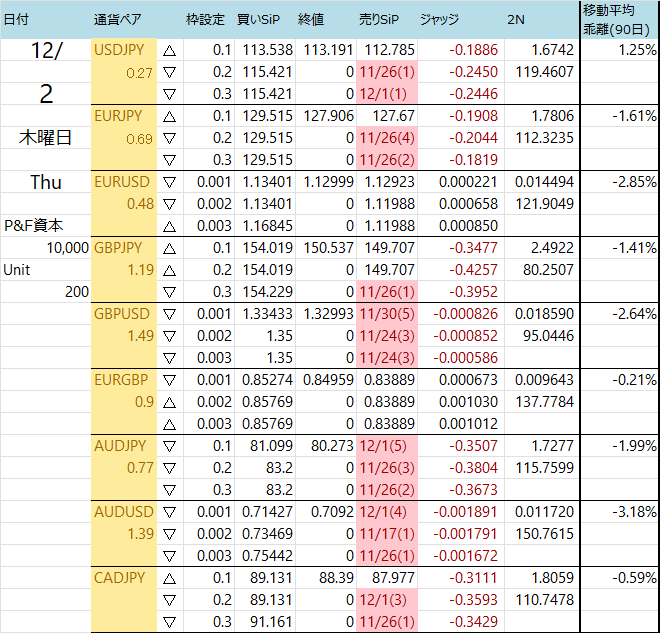Click the 買いSiP column header
The width and height of the screenshot is (660, 633).
pyautogui.click(x=258, y=19)
